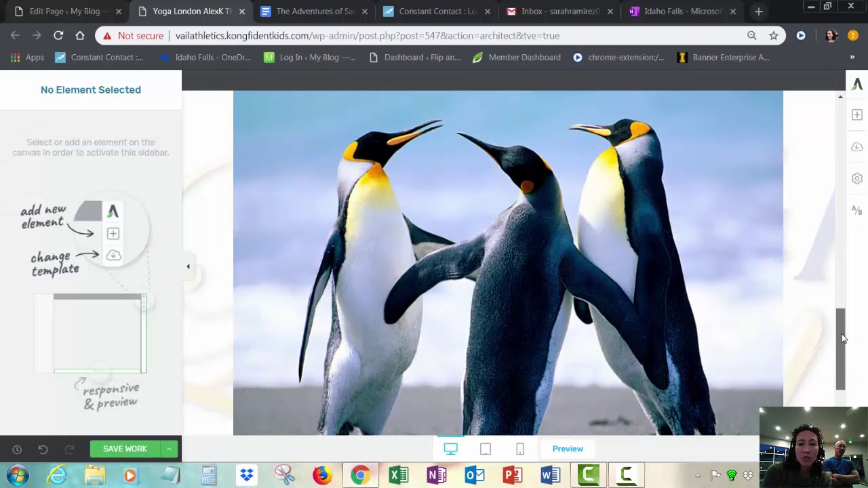Open Firefox from the taskbar
The height and width of the screenshot is (488, 868).
tap(322, 475)
